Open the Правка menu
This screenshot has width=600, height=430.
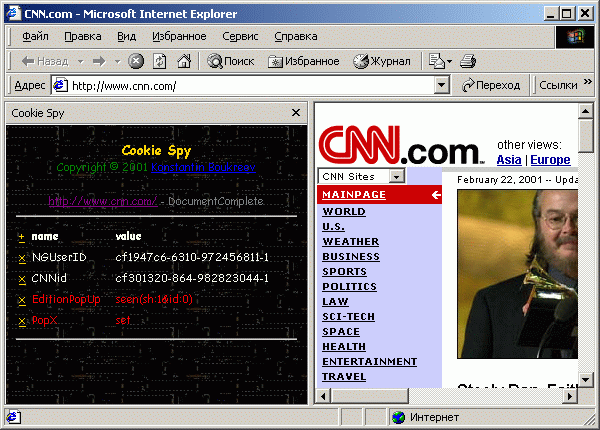(83, 36)
